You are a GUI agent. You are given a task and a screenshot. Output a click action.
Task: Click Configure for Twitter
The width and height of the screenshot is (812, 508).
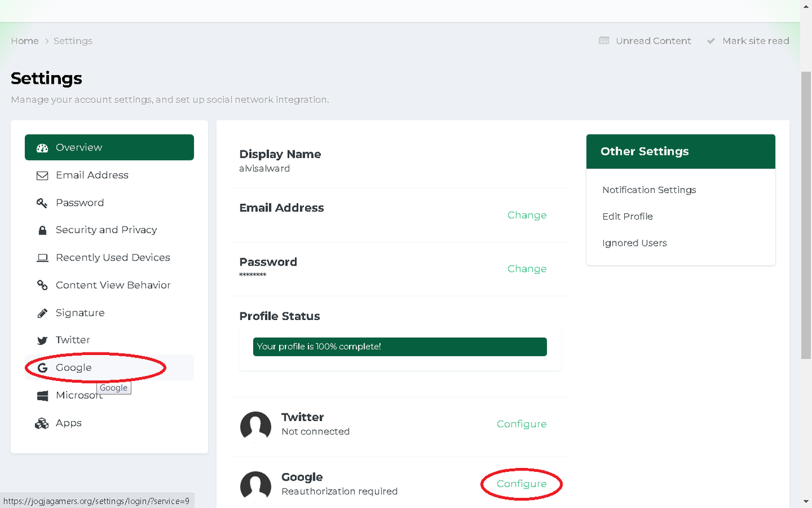point(521,424)
